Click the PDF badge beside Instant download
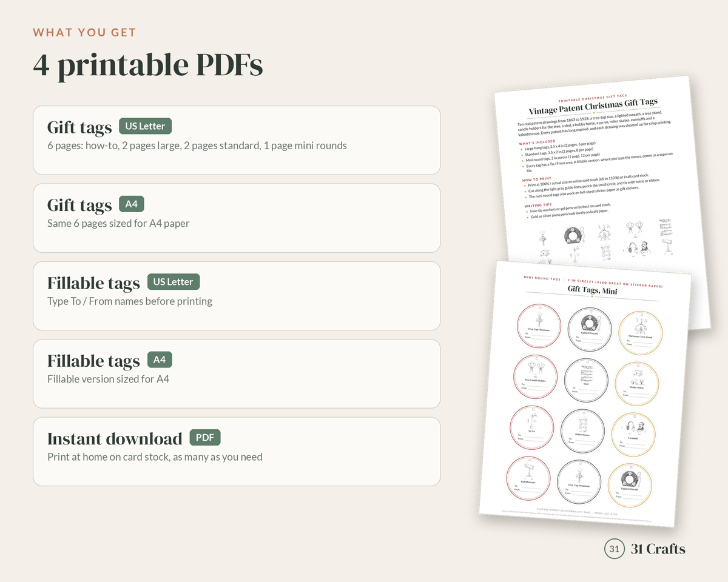 coord(205,437)
